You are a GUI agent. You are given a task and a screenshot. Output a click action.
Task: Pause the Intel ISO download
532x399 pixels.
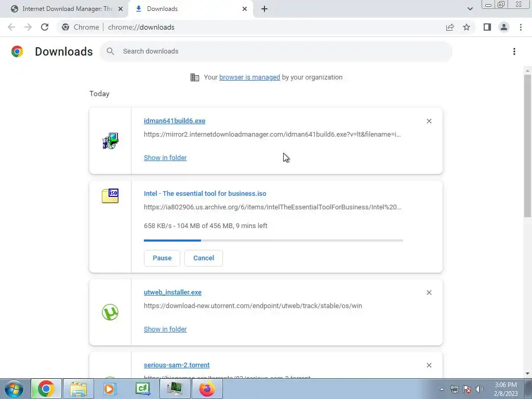162,258
